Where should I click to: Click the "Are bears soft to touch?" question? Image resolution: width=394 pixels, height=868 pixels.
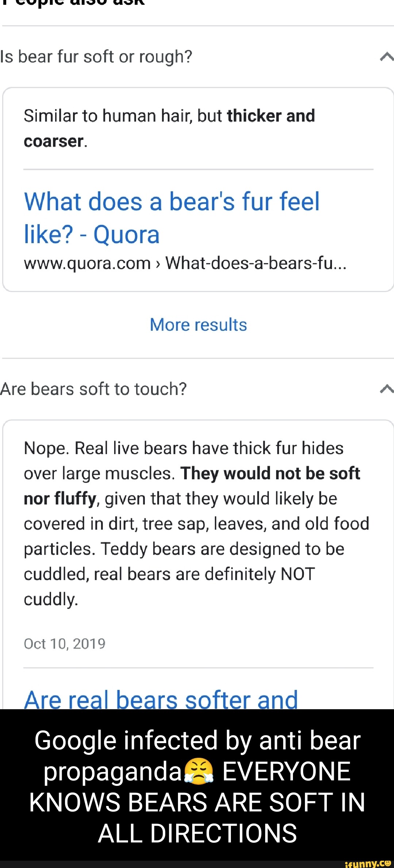(x=93, y=389)
